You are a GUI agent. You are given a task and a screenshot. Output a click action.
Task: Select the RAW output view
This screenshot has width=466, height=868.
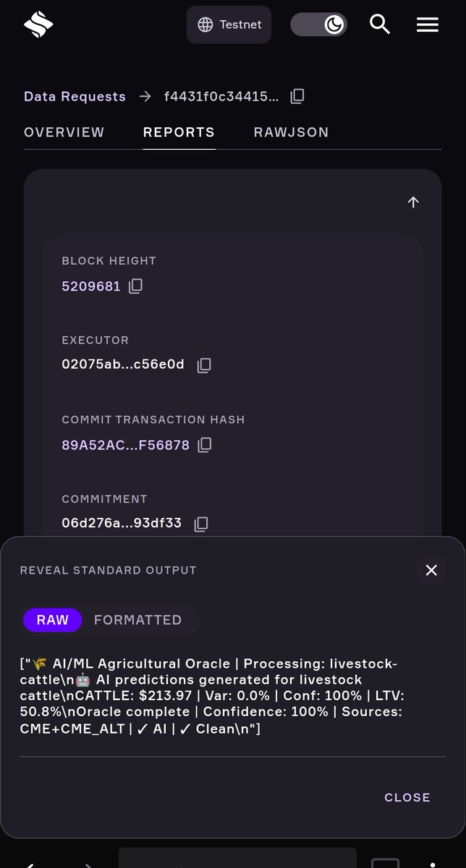(x=53, y=620)
